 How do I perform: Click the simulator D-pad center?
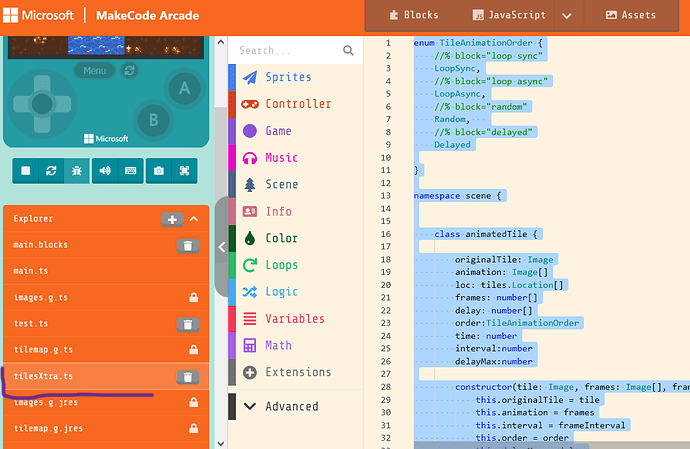[42, 104]
